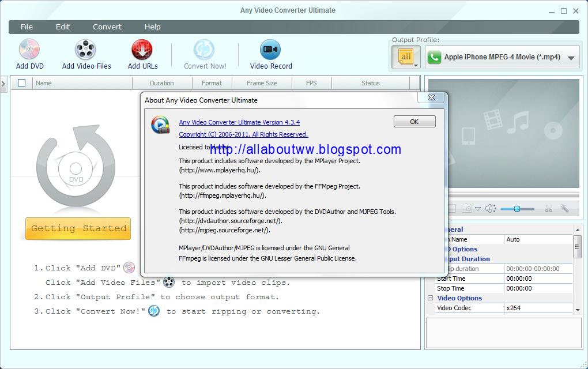Click the properties panel scroll-up arrow

tap(578, 229)
